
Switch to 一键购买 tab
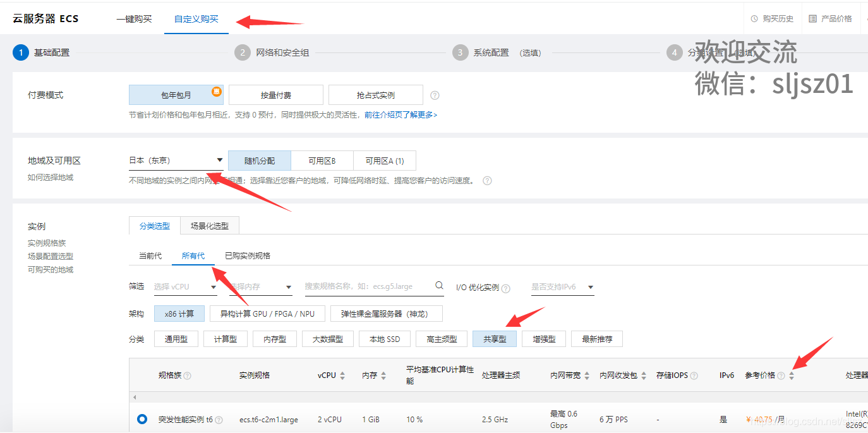pos(134,19)
